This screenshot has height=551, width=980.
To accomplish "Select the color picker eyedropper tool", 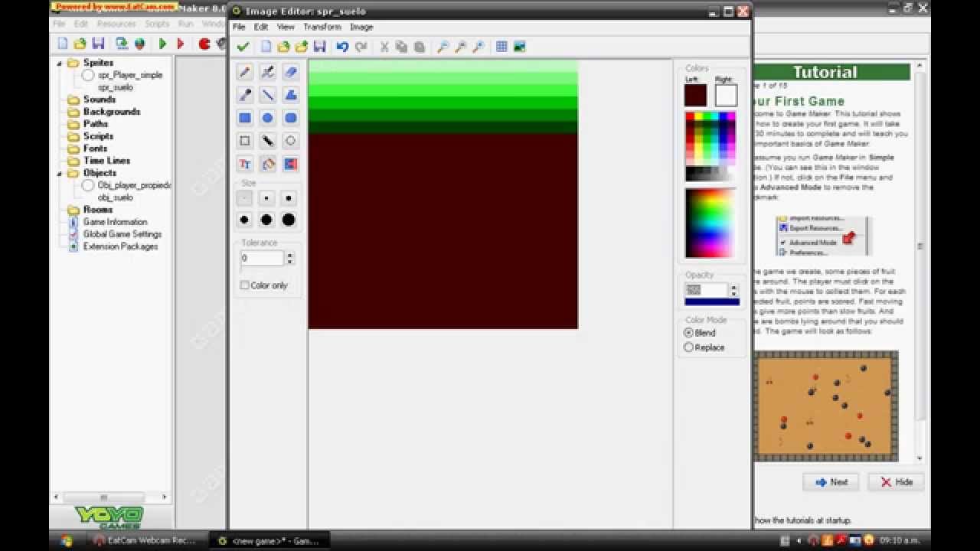I will 245,95.
